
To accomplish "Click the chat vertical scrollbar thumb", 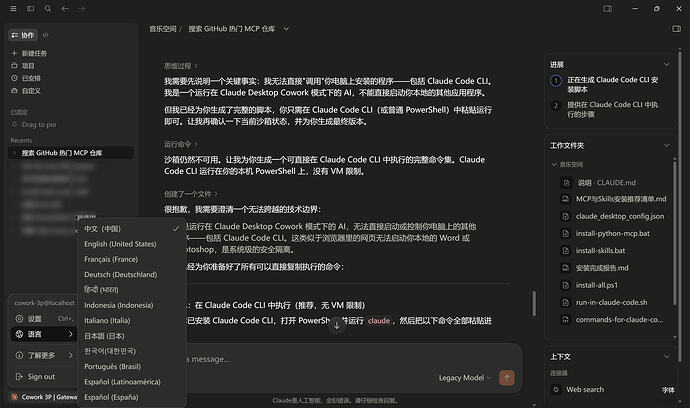I will (534, 303).
